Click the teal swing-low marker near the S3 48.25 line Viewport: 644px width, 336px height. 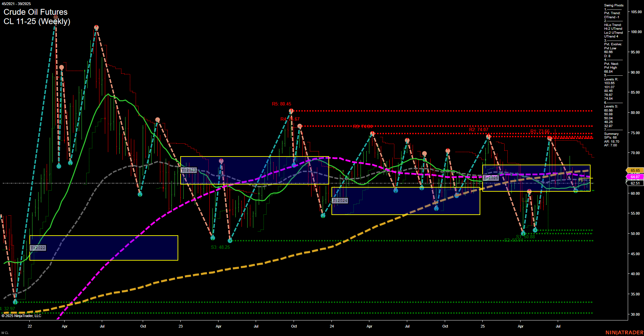click(x=230, y=241)
